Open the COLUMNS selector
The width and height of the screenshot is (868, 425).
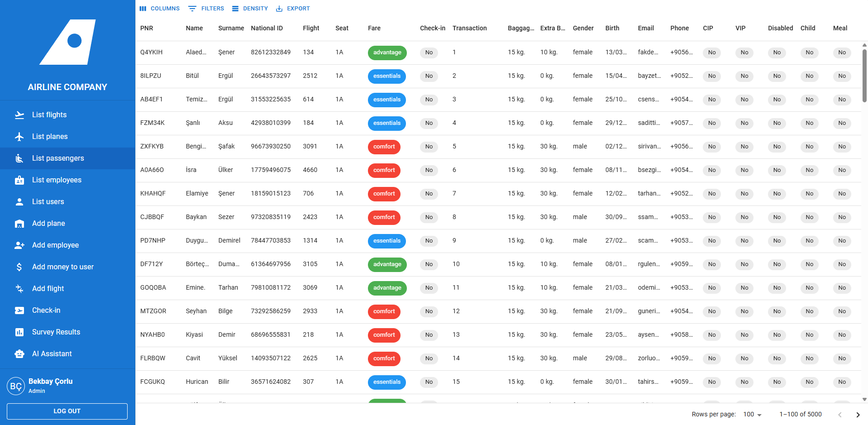(160, 8)
